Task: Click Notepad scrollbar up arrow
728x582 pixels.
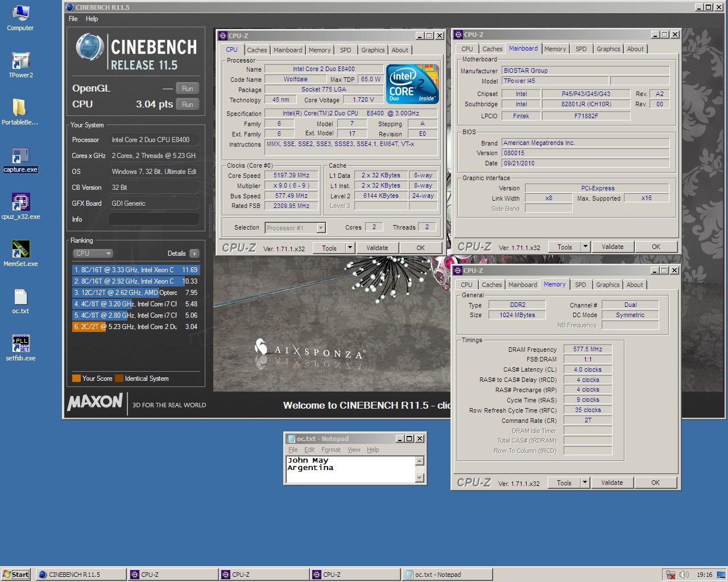Action: 420,461
